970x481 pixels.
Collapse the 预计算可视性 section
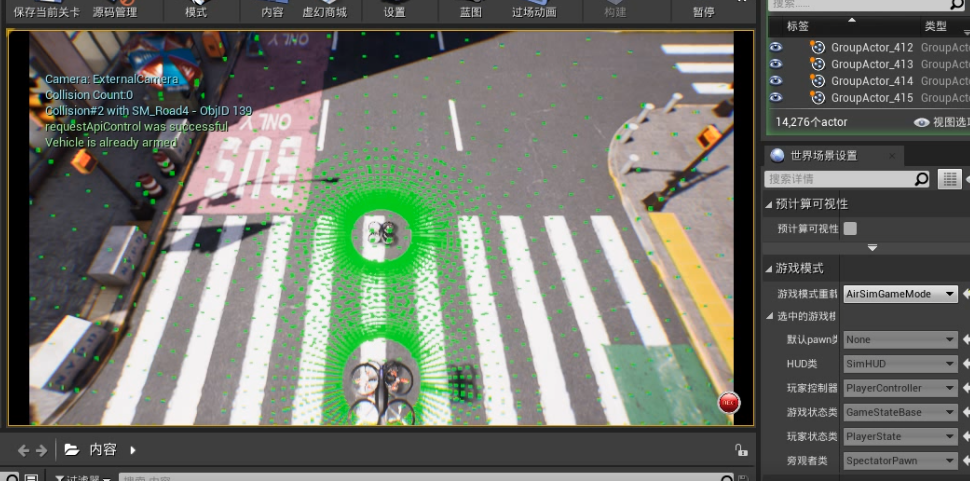(770, 204)
